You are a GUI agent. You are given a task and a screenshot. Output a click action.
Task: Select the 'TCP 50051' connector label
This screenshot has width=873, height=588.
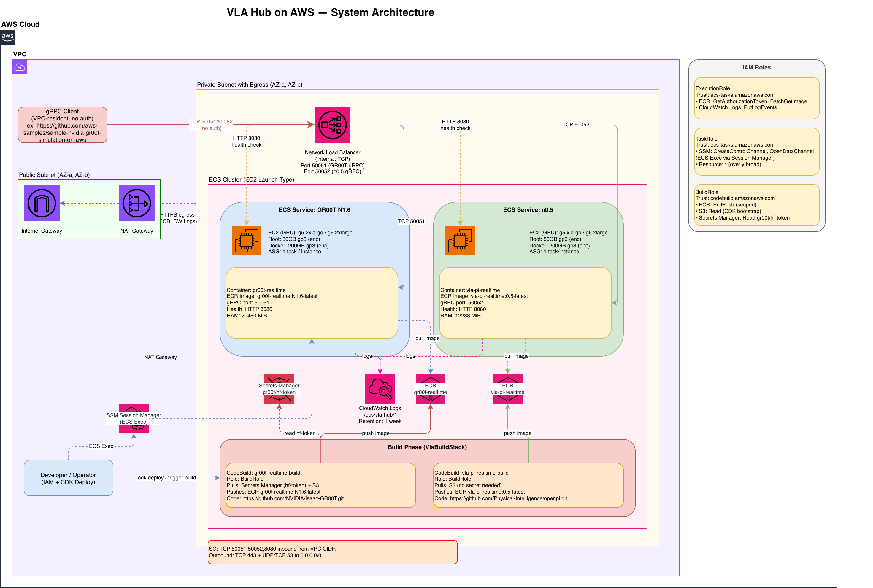tap(411, 221)
